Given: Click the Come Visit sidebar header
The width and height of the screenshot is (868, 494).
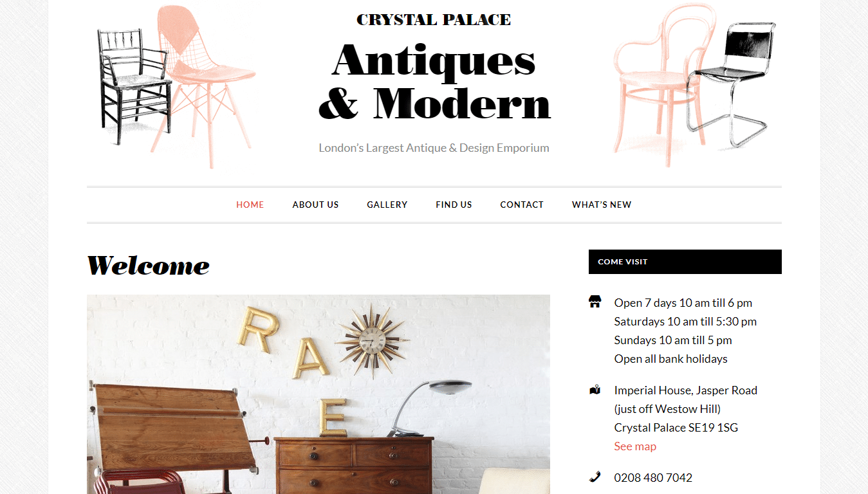Looking at the screenshot, I should pyautogui.click(x=685, y=262).
